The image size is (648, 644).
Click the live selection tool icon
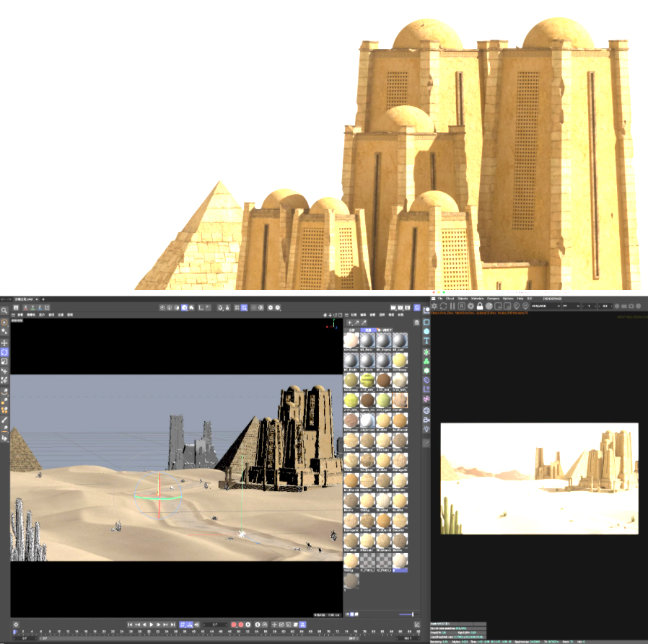click(x=4, y=322)
